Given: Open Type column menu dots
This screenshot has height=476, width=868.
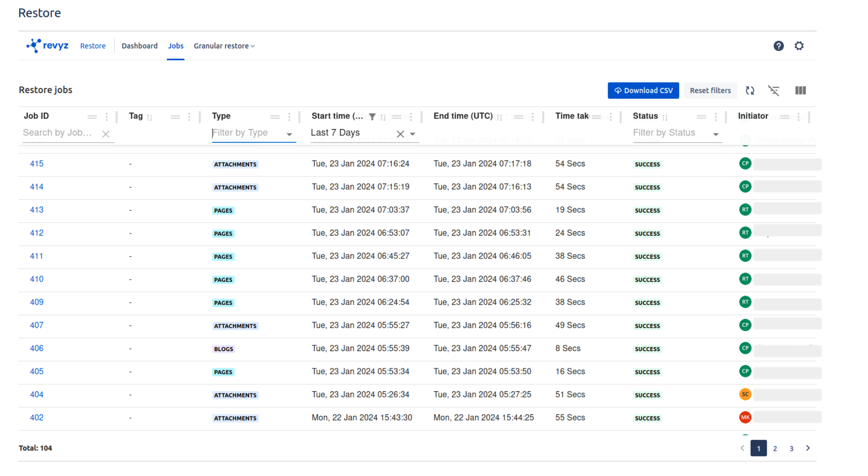Looking at the screenshot, I should [x=289, y=117].
